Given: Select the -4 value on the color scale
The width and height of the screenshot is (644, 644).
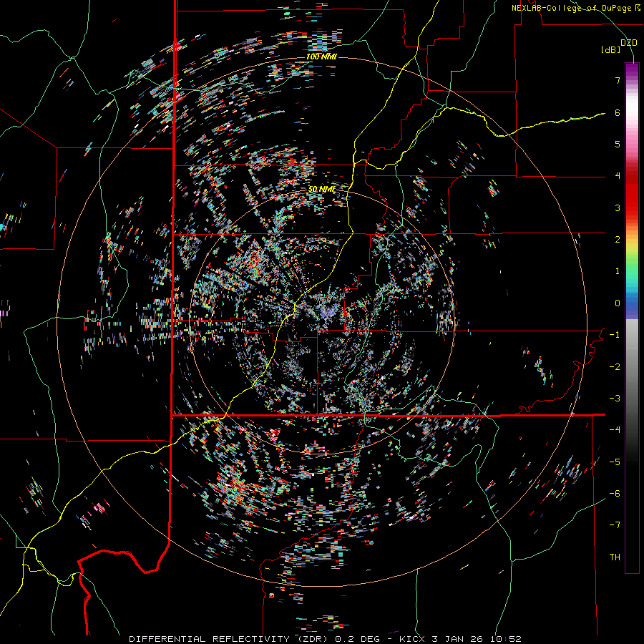Looking at the screenshot, I should click(x=615, y=430).
